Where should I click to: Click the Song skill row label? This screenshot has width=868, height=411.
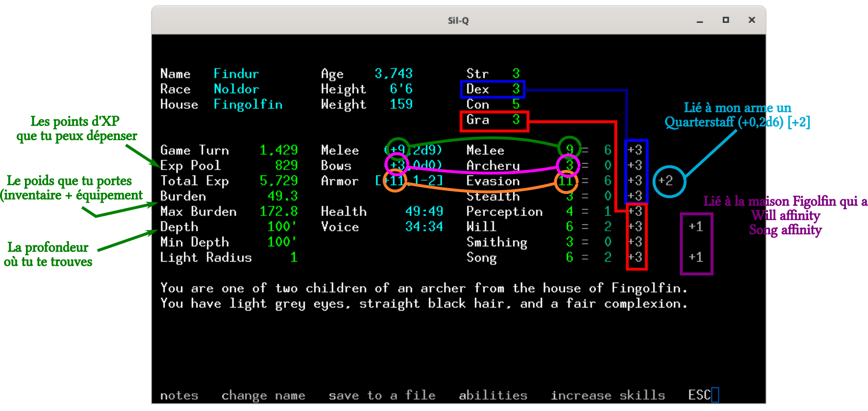481,258
